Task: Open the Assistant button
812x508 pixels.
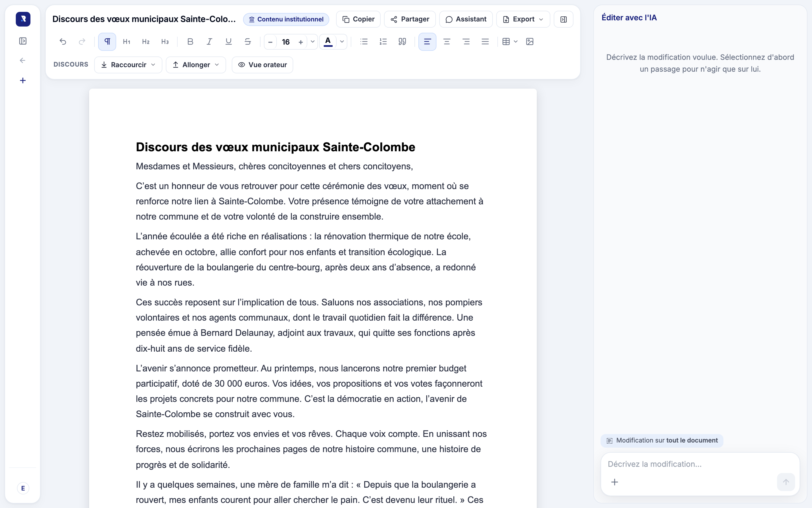Action: [x=466, y=19]
